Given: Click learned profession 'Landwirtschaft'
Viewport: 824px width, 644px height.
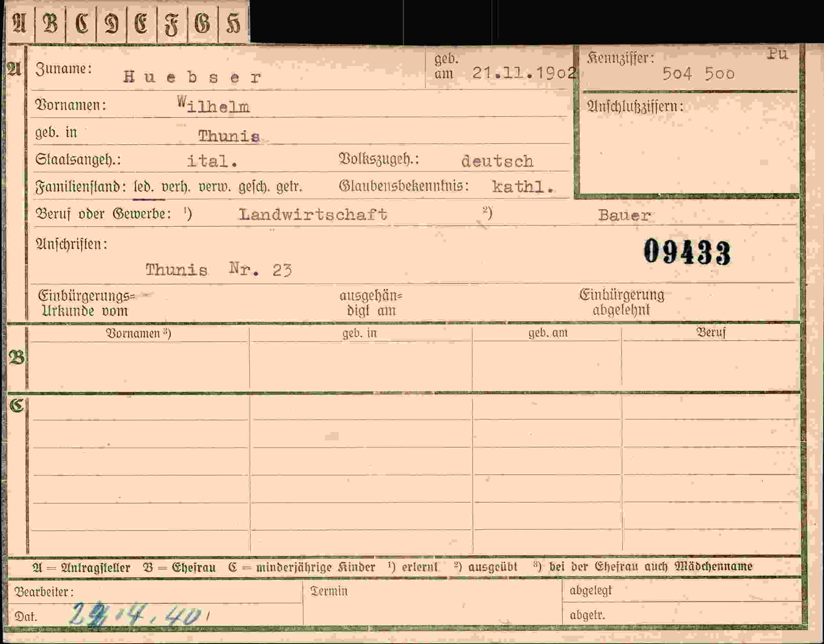Looking at the screenshot, I should 313,215.
